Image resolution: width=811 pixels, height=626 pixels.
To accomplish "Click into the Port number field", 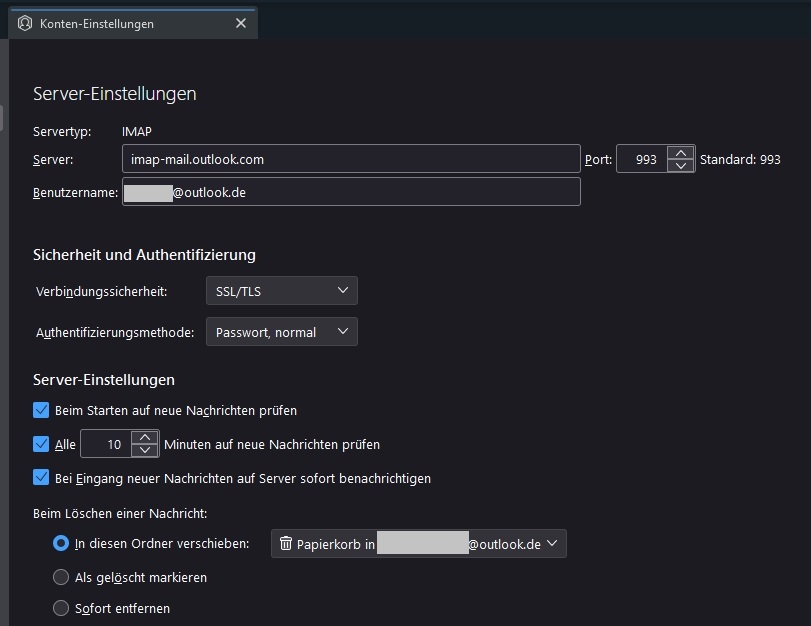I will (x=642, y=159).
